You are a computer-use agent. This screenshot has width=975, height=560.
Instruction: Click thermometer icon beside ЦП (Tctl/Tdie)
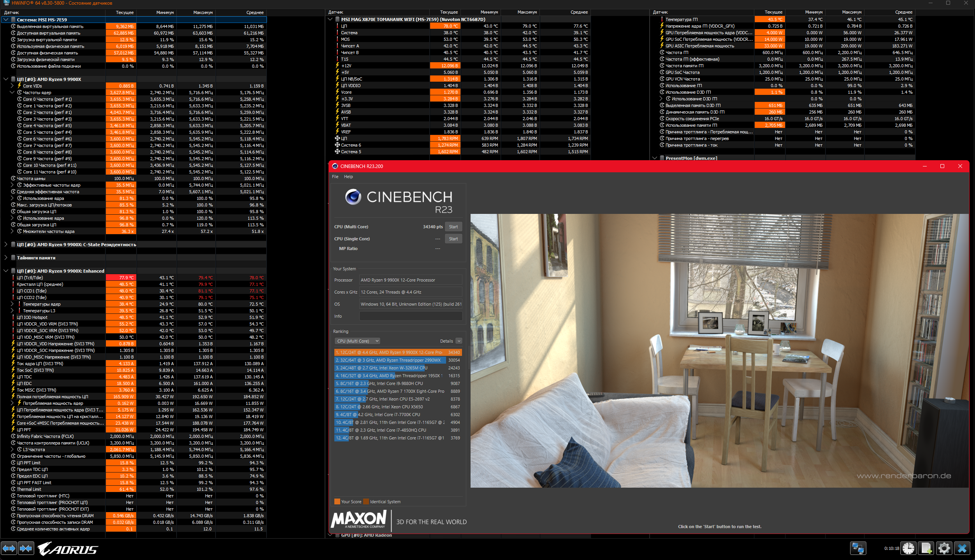click(x=13, y=278)
